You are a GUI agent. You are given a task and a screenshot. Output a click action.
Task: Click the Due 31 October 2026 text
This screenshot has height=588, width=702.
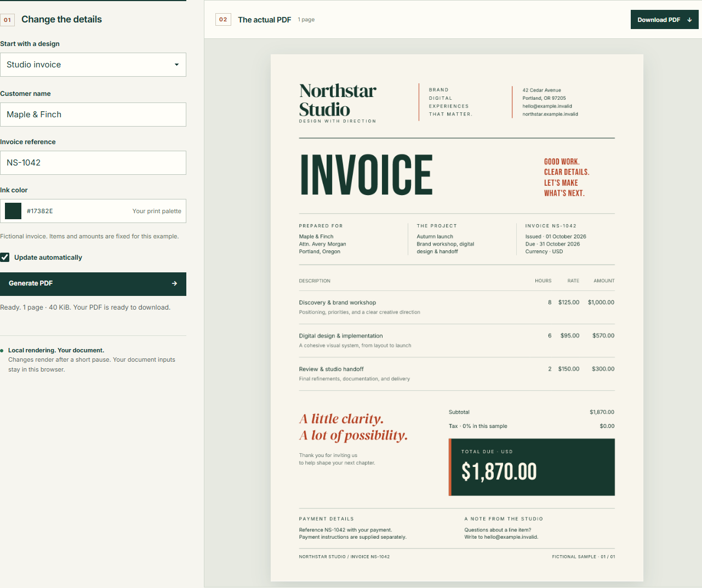[x=552, y=244]
